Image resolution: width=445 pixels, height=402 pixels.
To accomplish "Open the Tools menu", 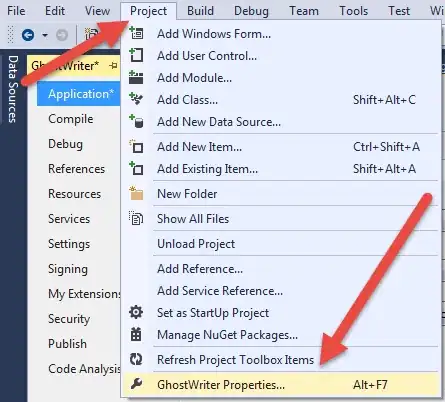I will [x=354, y=11].
